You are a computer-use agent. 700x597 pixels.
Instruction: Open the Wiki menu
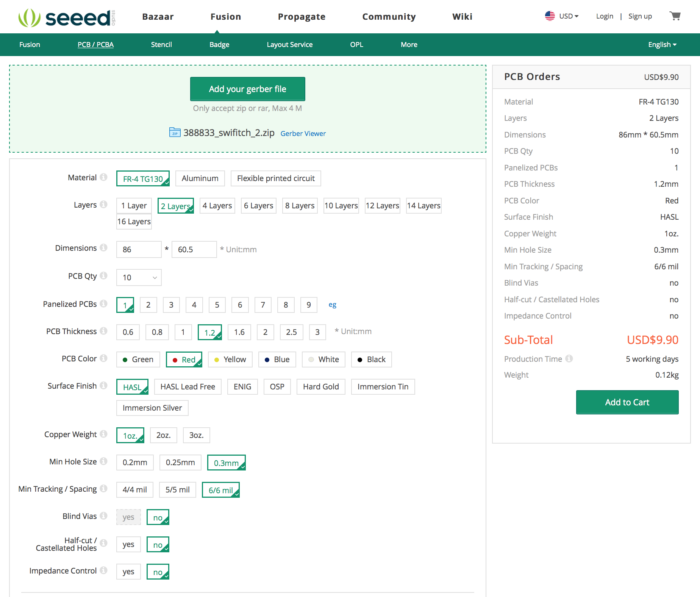pos(462,17)
